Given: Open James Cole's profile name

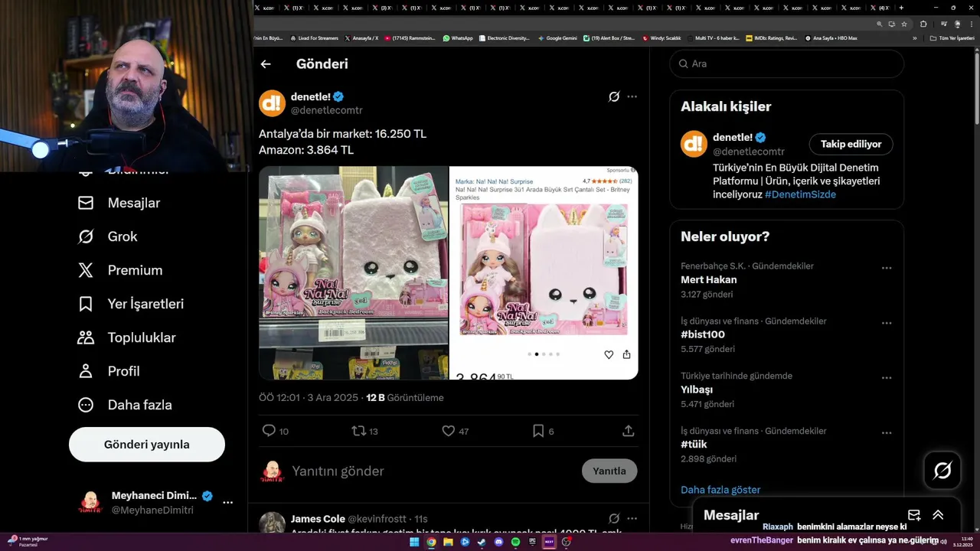Looking at the screenshot, I should pyautogui.click(x=318, y=519).
